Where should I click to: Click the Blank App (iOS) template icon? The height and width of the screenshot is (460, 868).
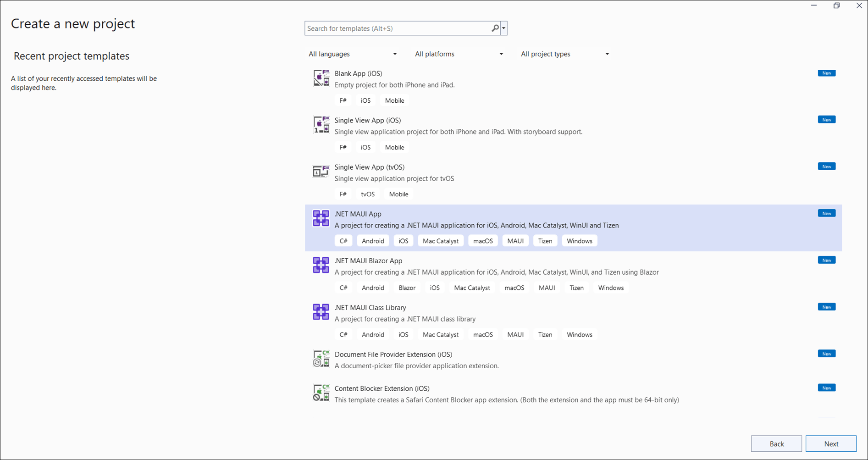321,78
